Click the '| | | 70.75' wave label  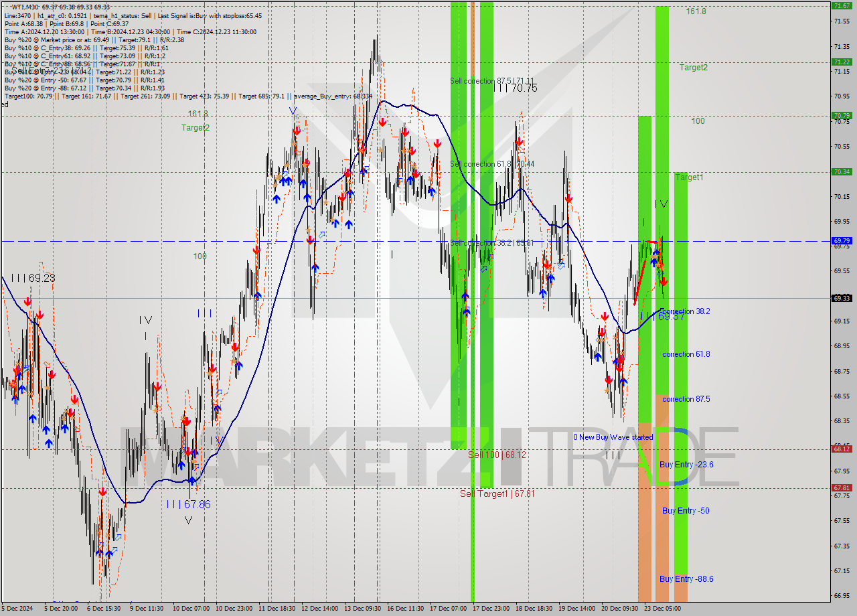pyautogui.click(x=516, y=88)
